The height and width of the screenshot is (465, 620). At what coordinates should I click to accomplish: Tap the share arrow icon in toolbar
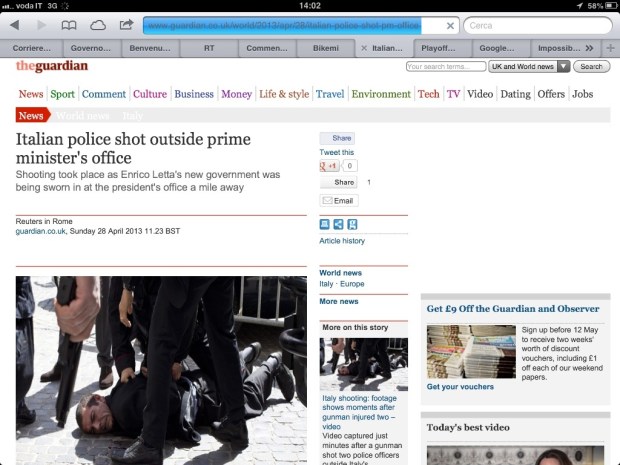(x=126, y=25)
